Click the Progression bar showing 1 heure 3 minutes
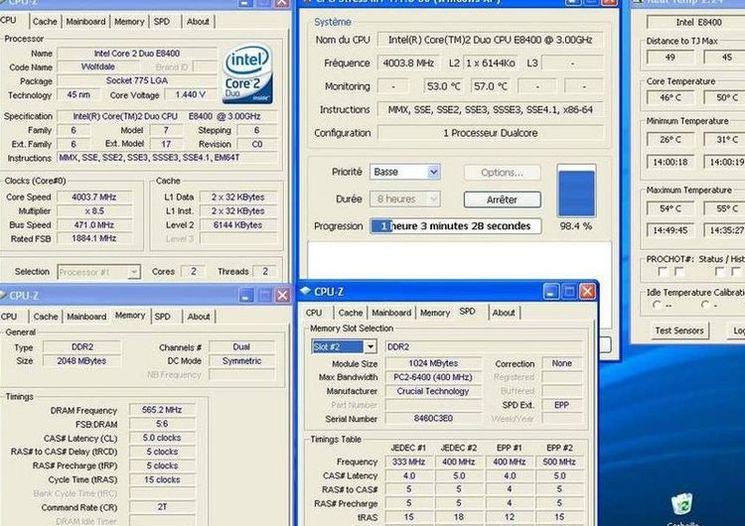Screen dimensions: 745x526 [x=456, y=226]
